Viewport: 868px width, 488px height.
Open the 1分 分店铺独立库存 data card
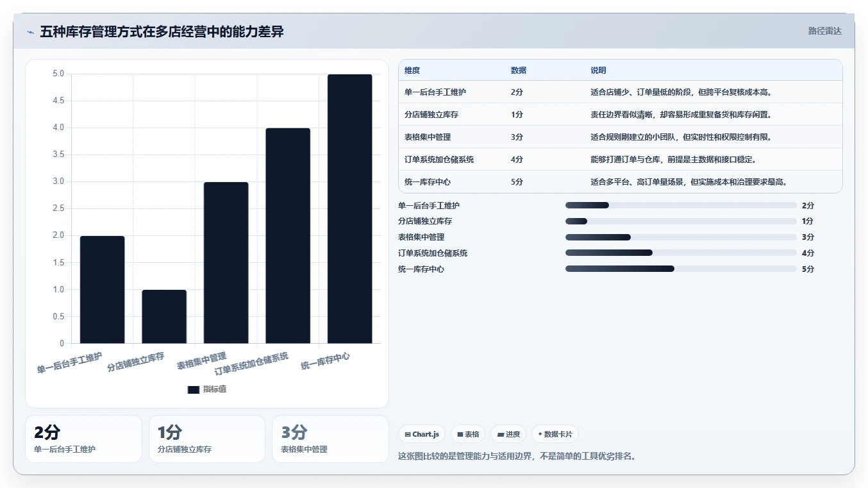tap(207, 439)
